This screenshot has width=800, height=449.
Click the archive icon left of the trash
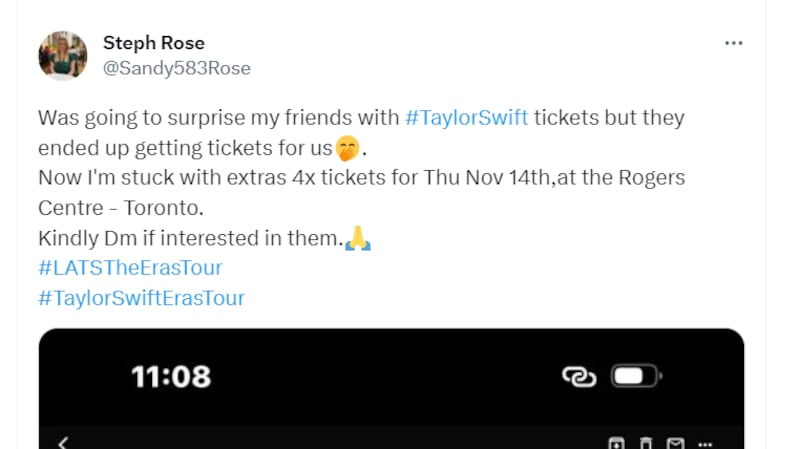617,443
